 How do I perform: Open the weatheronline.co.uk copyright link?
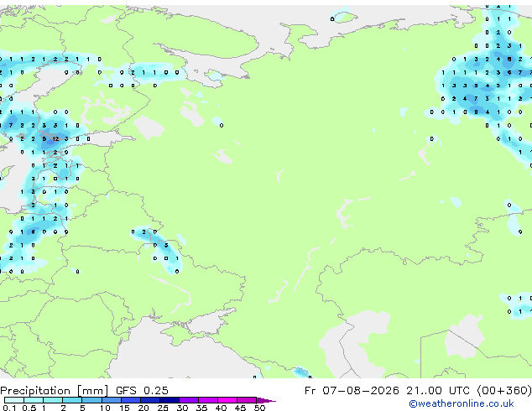click(461, 403)
